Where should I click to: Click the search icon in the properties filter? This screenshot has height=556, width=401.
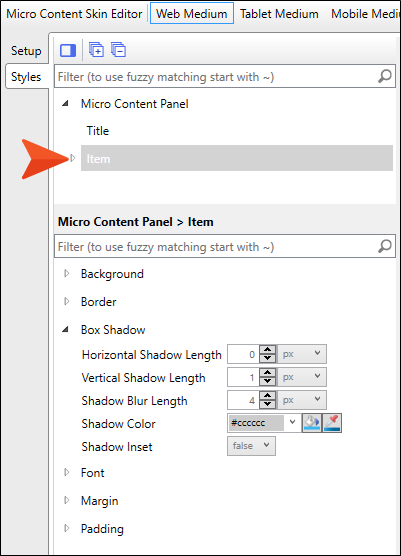385,246
